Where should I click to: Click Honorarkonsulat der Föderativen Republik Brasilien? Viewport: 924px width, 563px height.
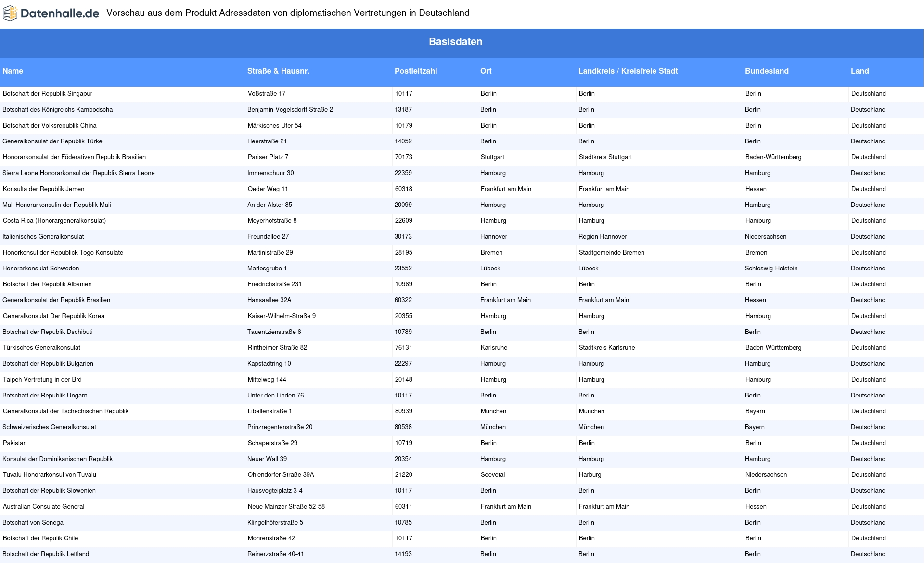click(x=74, y=157)
